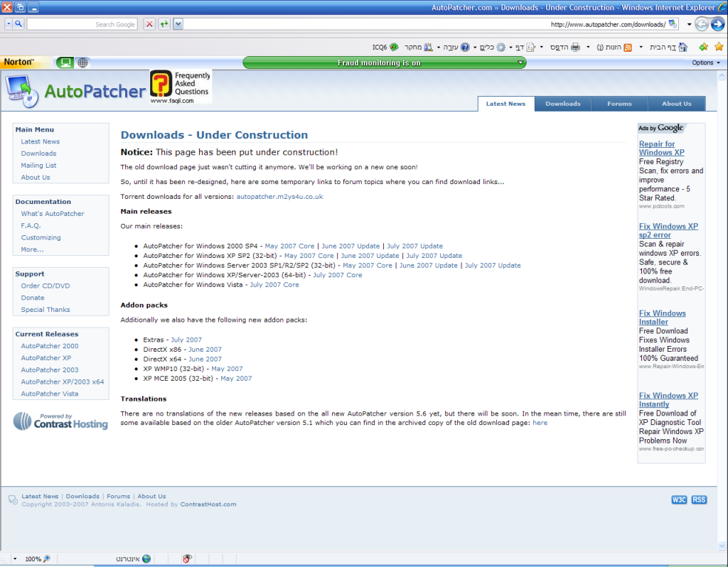Click the Tools gear icon

pos(501,48)
